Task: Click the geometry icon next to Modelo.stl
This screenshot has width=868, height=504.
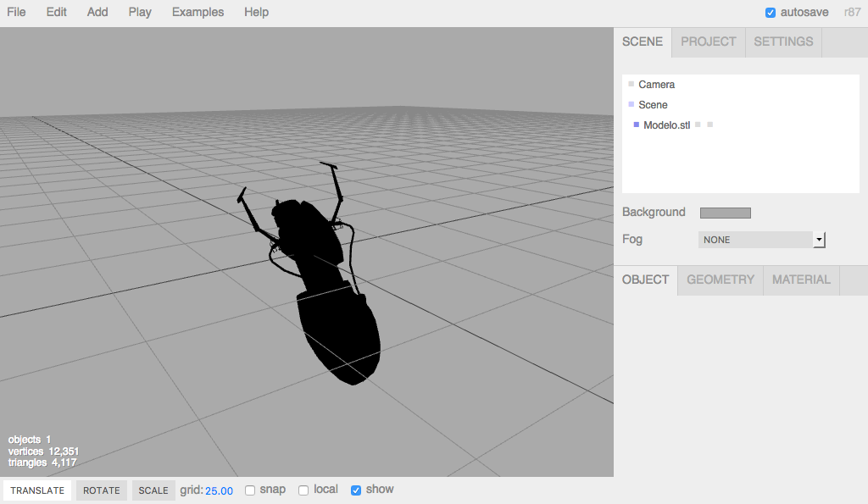Action: pos(697,124)
